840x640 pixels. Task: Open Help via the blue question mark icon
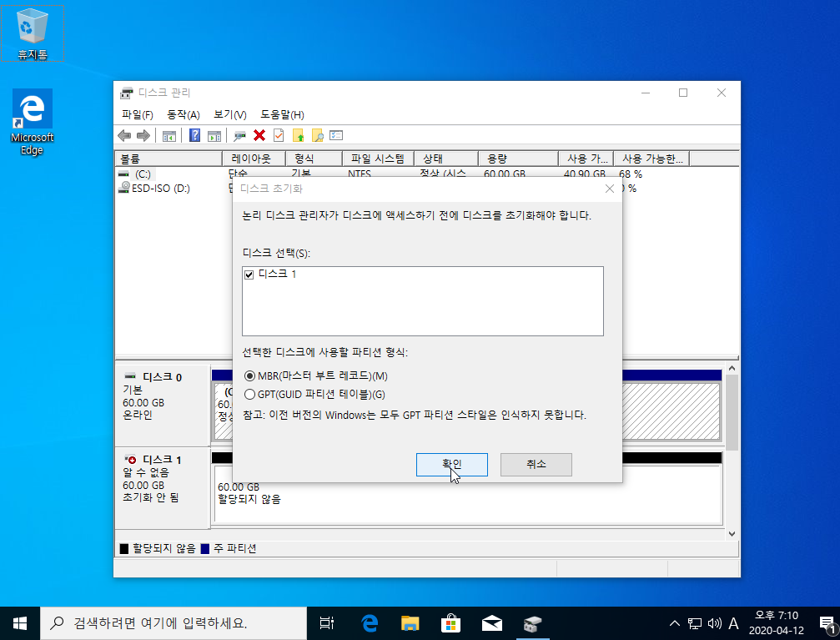[x=195, y=136]
